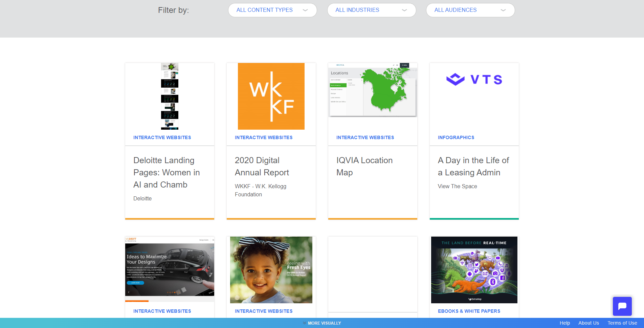644x328 pixels.
Task: Click Interactive Websites tag under car design card
Action: coord(162,311)
